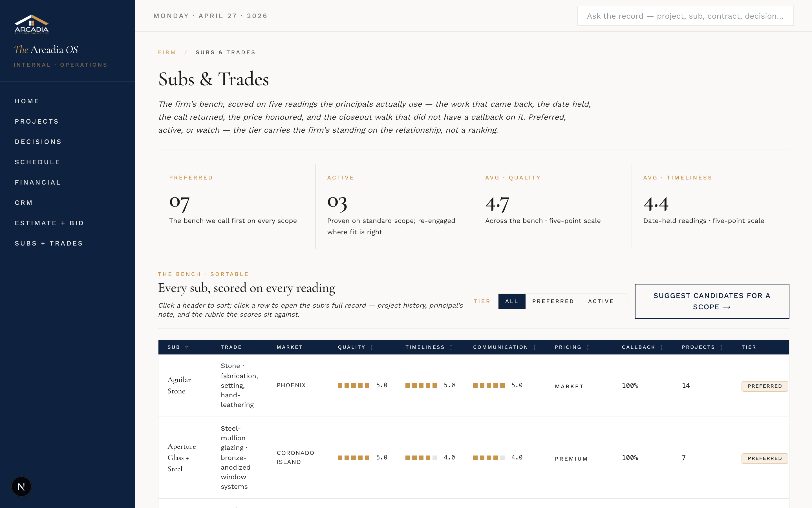The image size is (812, 508).
Task: Click the Avg Timeliness 4.4 stat
Action: (x=711, y=206)
